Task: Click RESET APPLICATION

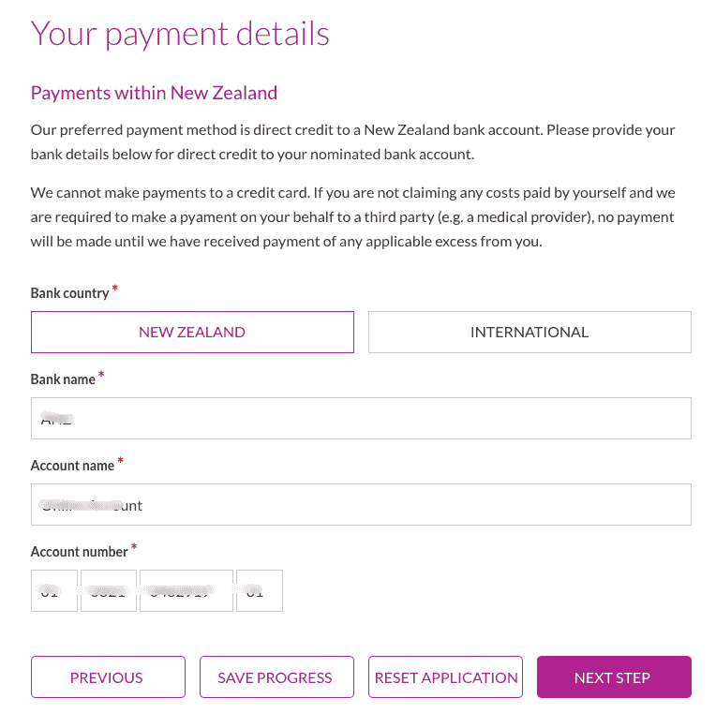Action: click(x=445, y=677)
